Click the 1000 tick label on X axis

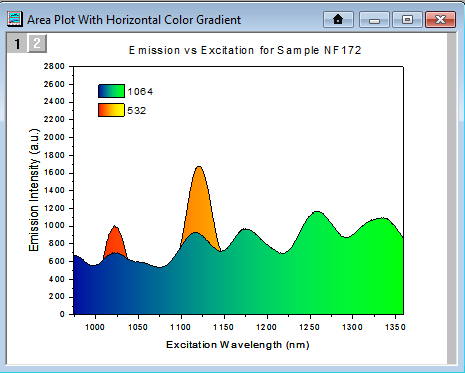(x=95, y=327)
